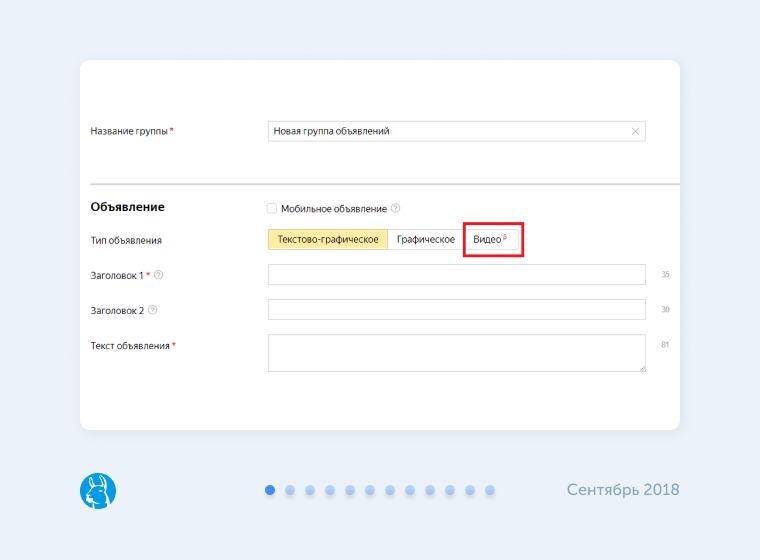The width and height of the screenshot is (760, 560).
Task: Go to the first slide pagination dot
Action: (x=270, y=490)
